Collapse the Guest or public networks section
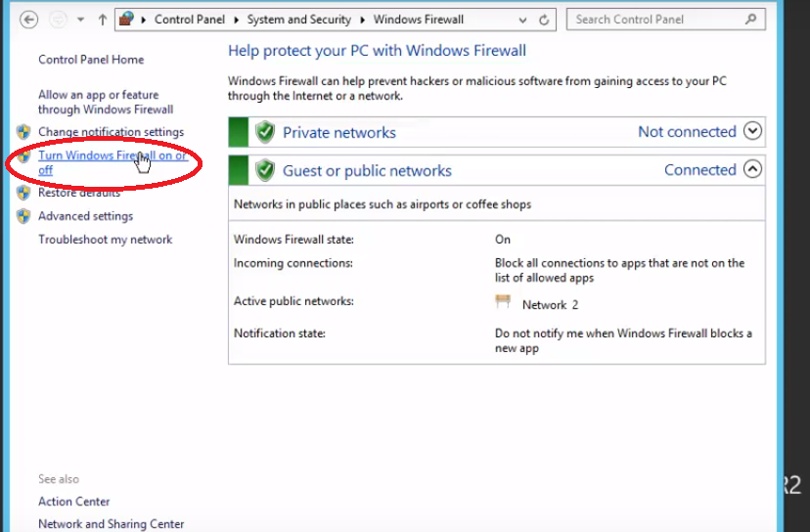 [752, 169]
